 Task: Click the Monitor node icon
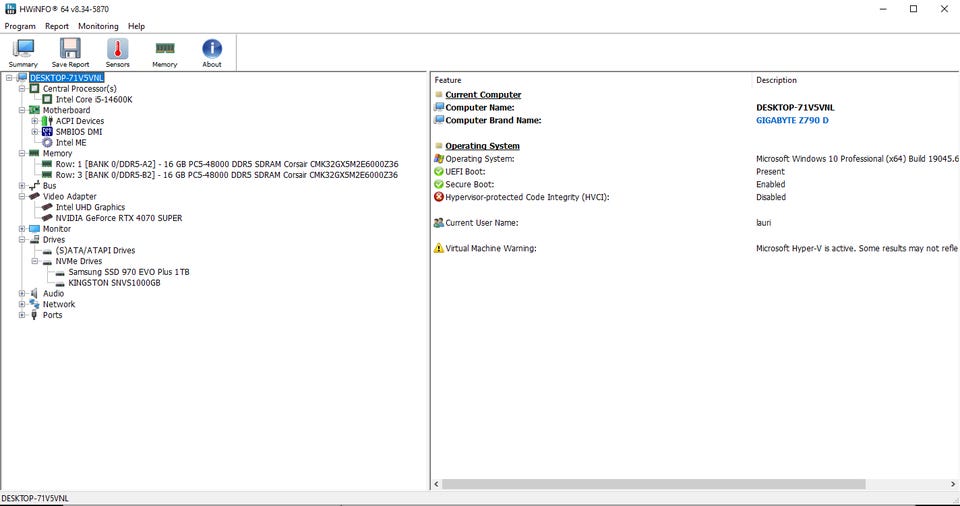[x=34, y=228]
